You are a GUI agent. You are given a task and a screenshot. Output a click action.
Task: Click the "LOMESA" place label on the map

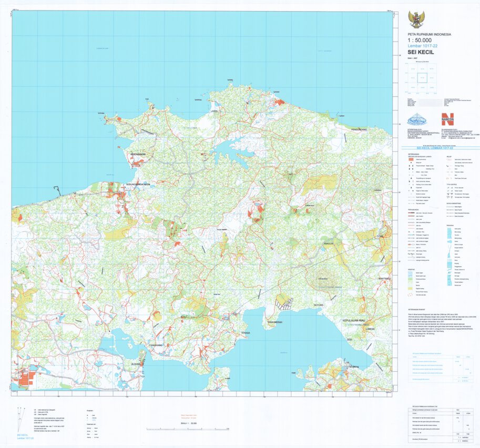tap(370, 329)
